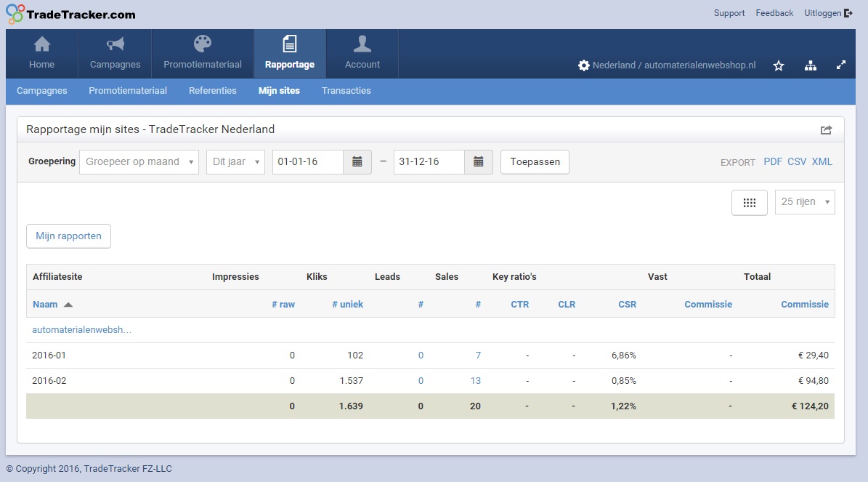Open the 13 sales link for 2016-02
This screenshot has height=482, width=868.
pos(476,381)
